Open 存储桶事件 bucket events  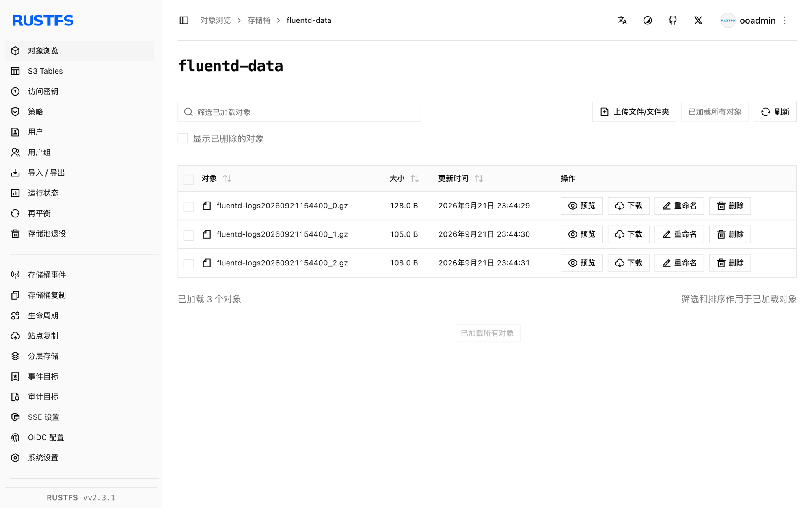tap(80, 275)
